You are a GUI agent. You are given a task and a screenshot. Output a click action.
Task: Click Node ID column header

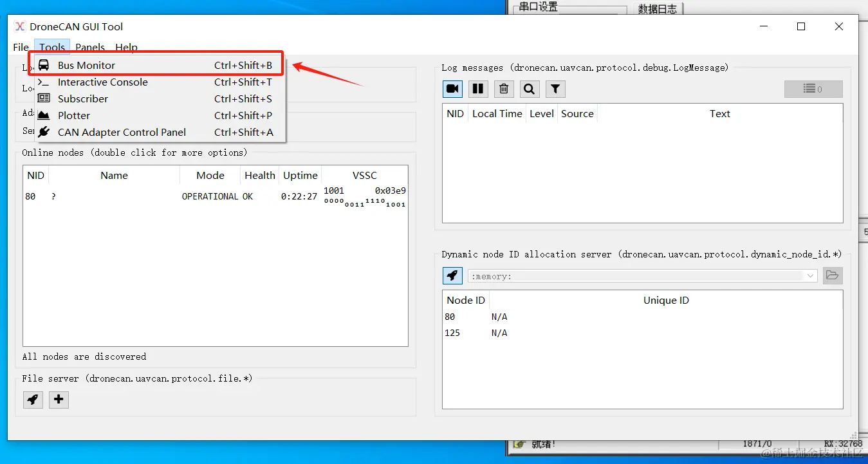[466, 300]
